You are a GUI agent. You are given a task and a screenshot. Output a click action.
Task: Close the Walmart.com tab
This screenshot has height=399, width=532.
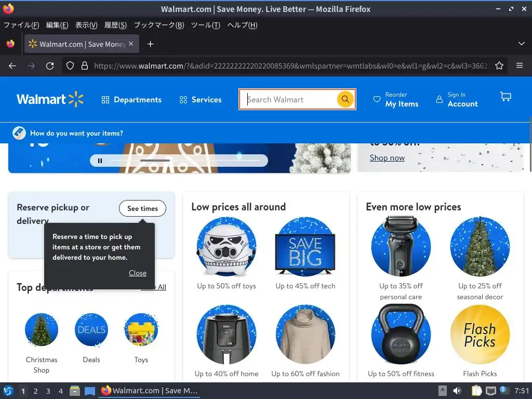[131, 44]
